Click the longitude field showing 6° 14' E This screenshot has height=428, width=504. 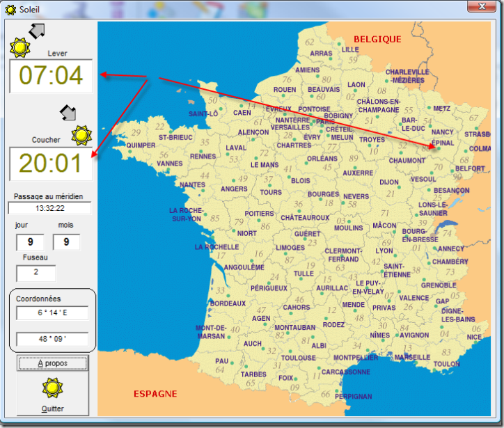(53, 313)
